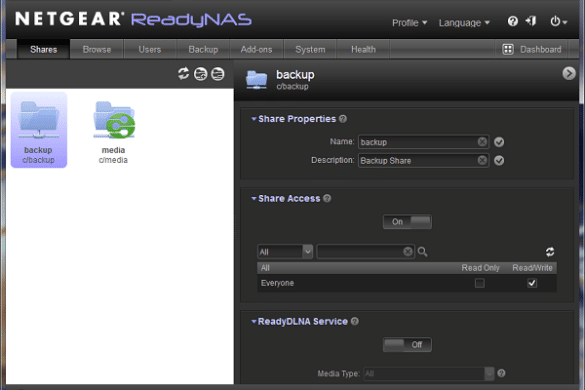585x390 pixels.
Task: Switch to the Add-ons tab
Action: tap(256, 49)
